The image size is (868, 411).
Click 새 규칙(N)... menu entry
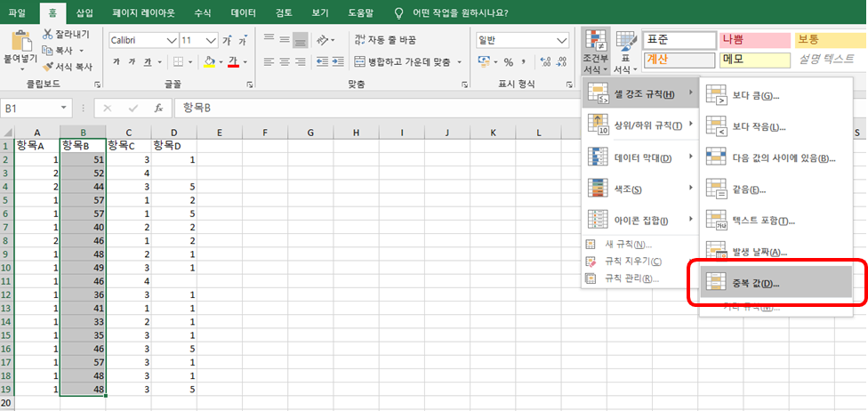(640, 245)
